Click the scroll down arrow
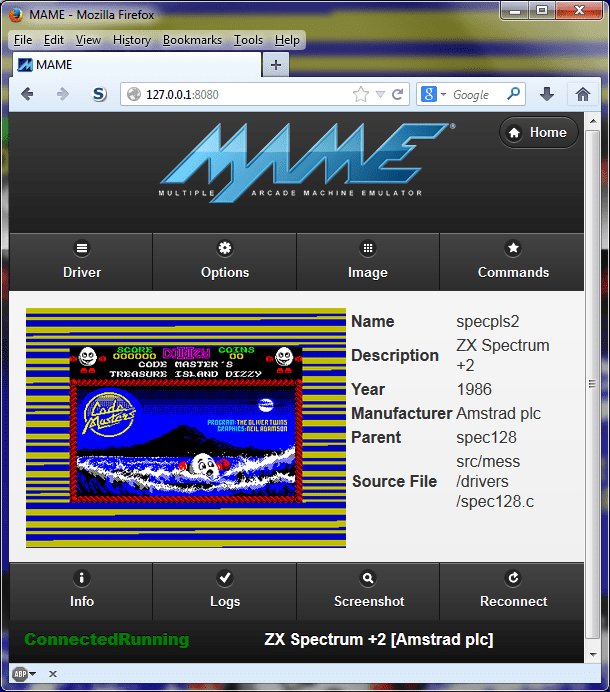This screenshot has width=610, height=692. tap(593, 654)
